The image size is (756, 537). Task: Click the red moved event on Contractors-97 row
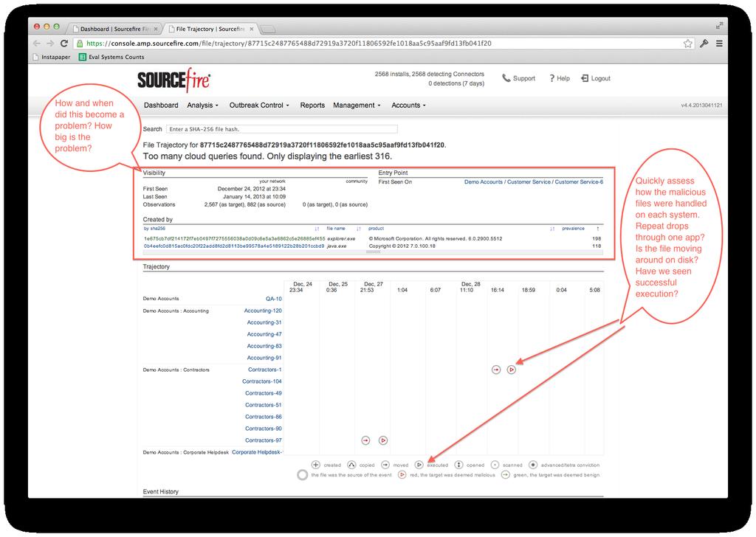365,440
